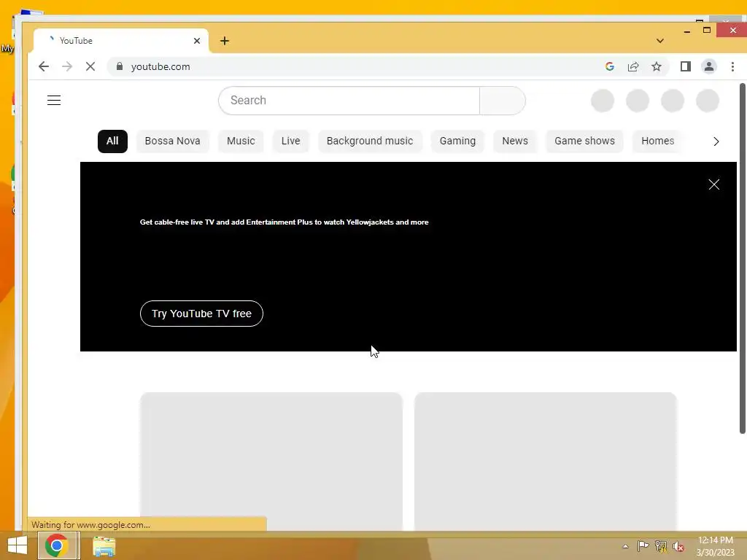Open the YouTube hamburger guide menu

pos(54,101)
